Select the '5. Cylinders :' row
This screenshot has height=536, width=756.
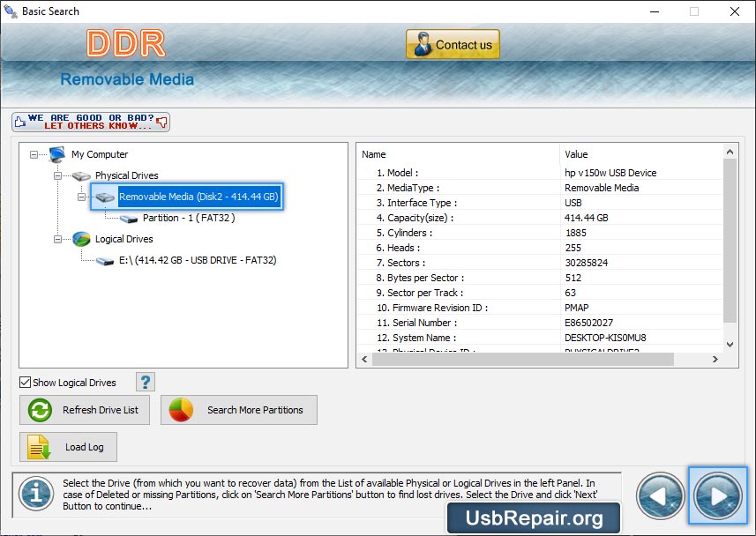pyautogui.click(x=540, y=233)
